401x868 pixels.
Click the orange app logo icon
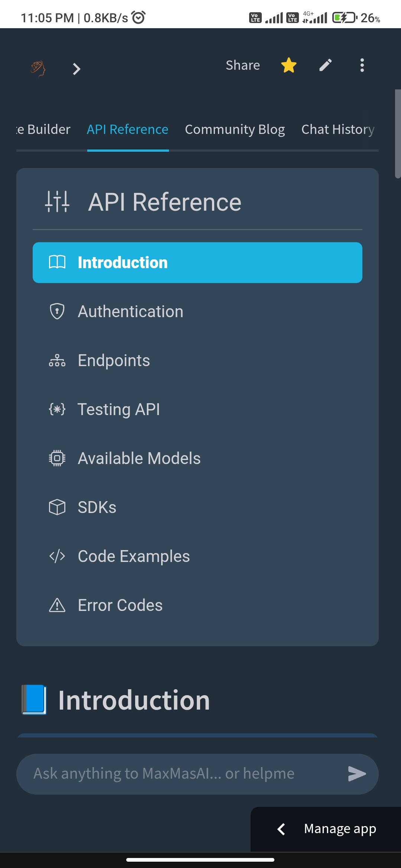[38, 68]
